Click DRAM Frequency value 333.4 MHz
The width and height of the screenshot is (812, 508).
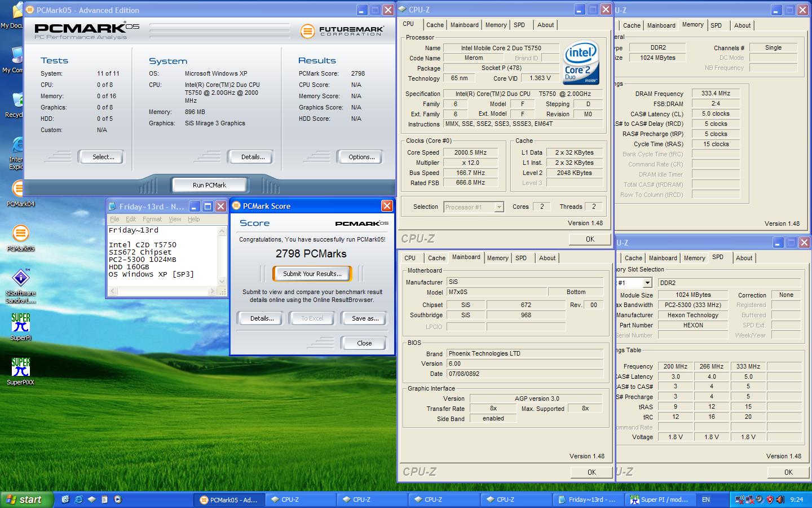tap(716, 94)
